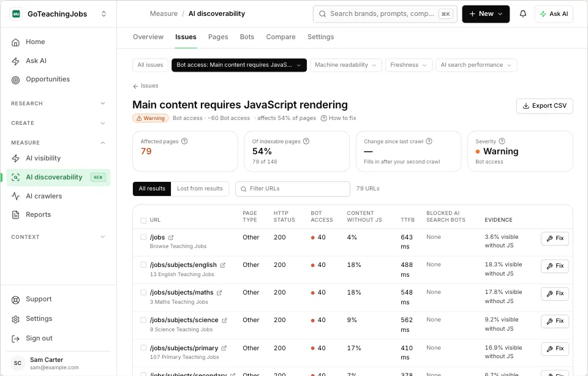Open external link icon for /jobs

[171, 238]
